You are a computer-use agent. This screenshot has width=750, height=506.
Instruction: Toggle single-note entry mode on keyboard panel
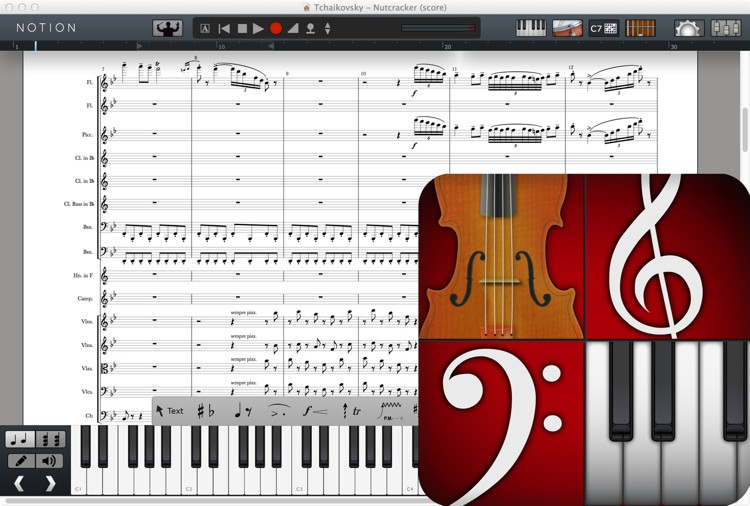tap(21, 439)
